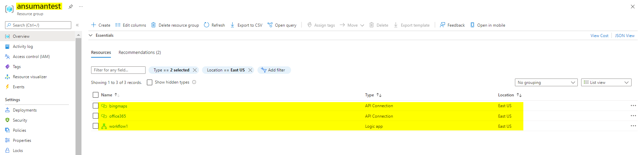
Task: Click Delete resource group
Action: point(175,25)
